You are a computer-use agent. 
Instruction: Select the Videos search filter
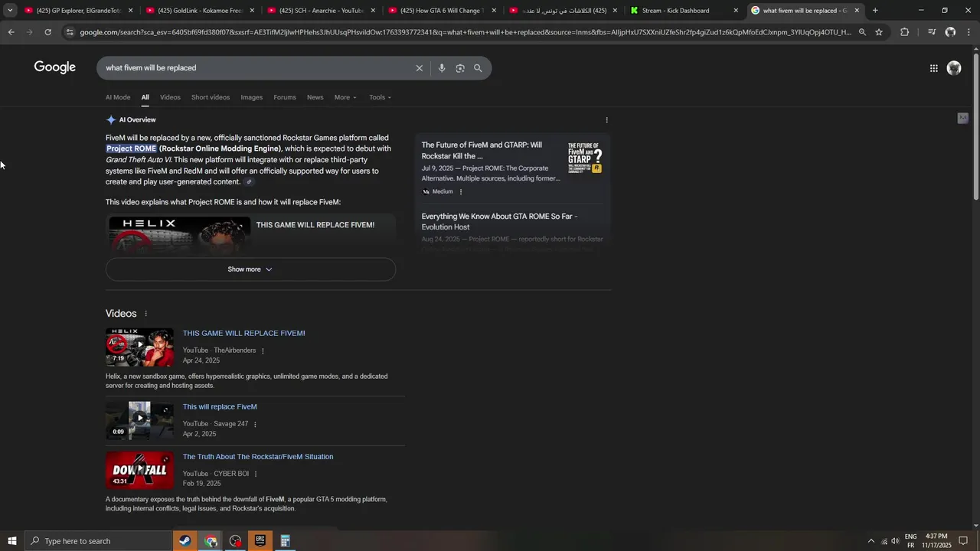(170, 97)
